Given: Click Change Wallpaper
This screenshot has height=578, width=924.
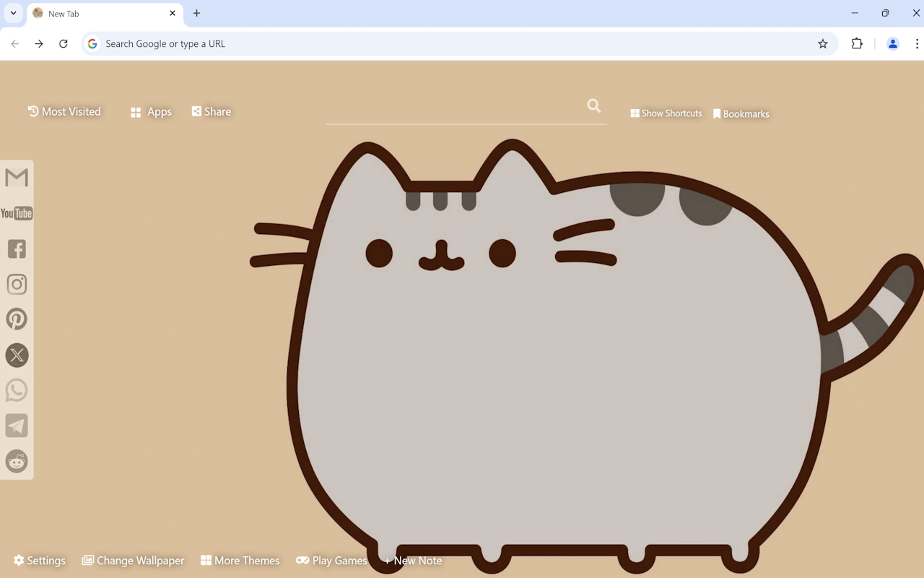Looking at the screenshot, I should tap(133, 561).
